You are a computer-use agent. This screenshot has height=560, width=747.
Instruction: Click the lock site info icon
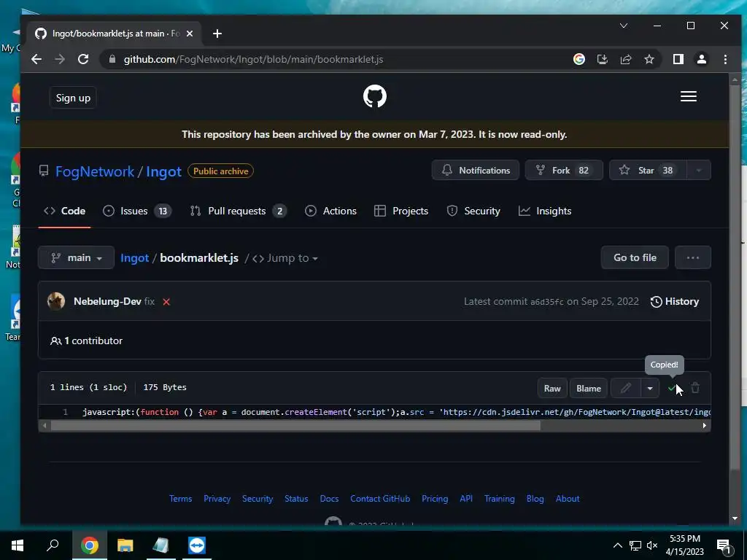pyautogui.click(x=112, y=59)
